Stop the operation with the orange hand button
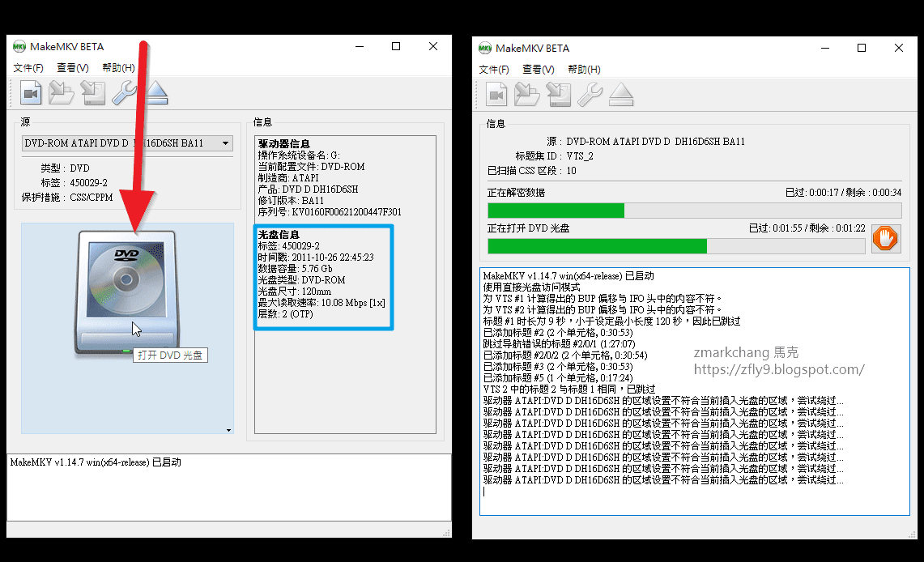 point(885,239)
